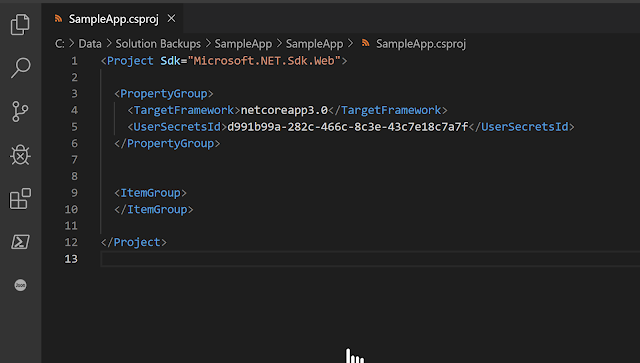Open the PowerShell view icon
640x363 pixels.
click(20, 242)
